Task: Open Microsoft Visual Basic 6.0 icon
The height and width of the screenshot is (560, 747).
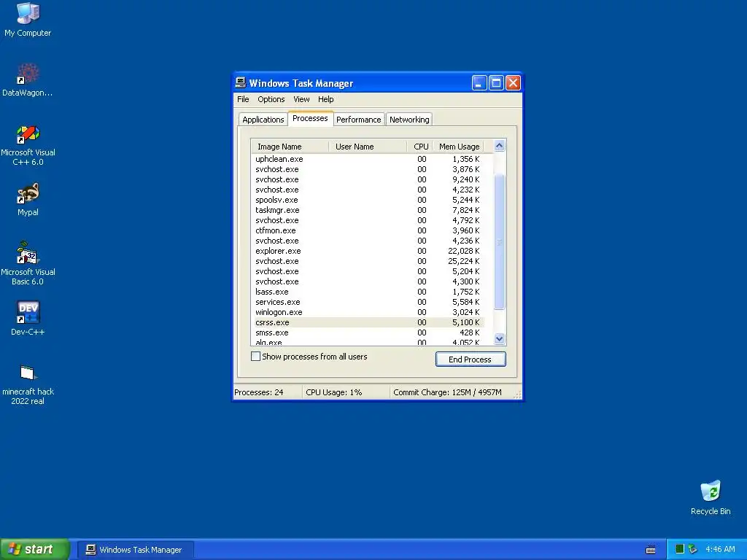Action: (x=28, y=263)
